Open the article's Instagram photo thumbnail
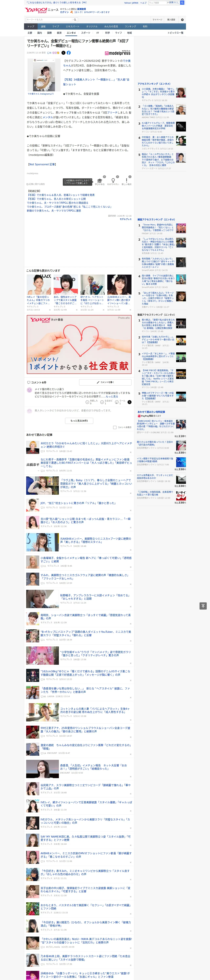 pyautogui.click(x=44, y=75)
